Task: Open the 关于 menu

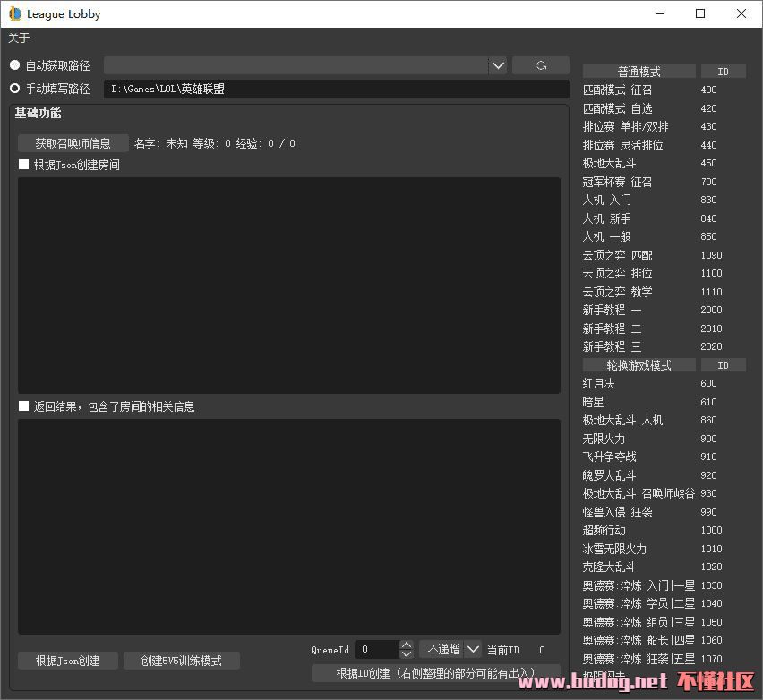Action: (19, 38)
